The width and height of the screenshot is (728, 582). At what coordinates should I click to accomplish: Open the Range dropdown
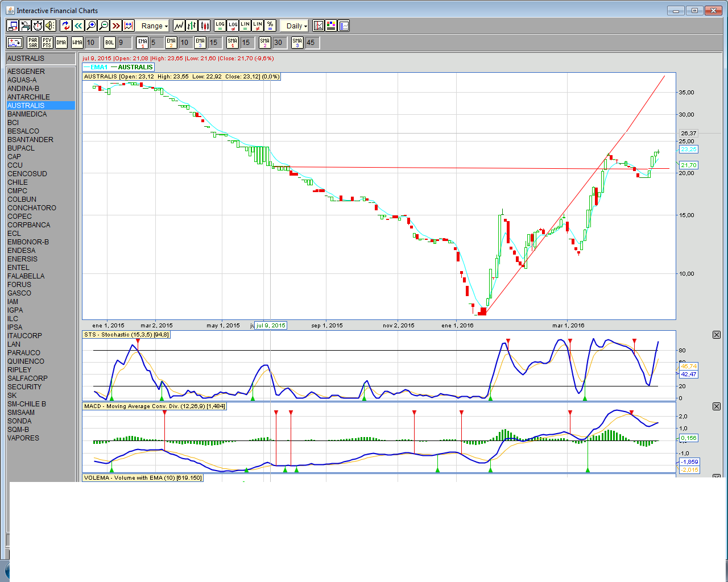tap(154, 26)
